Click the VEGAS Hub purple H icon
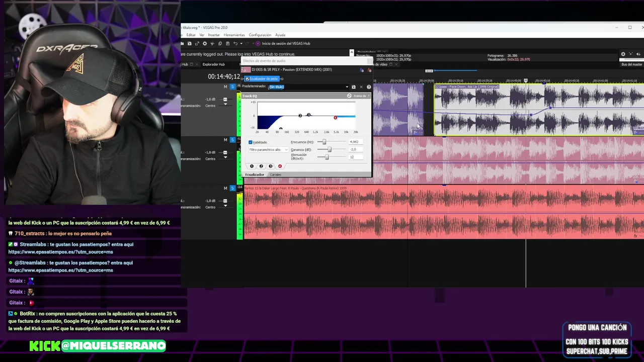Viewport: 644px width, 362px height. [x=258, y=44]
